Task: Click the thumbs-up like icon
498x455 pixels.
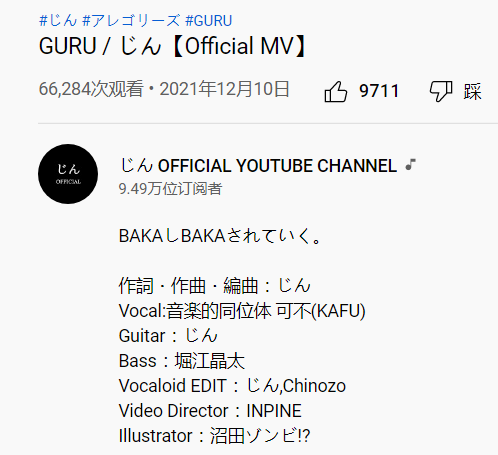Action: click(x=336, y=91)
